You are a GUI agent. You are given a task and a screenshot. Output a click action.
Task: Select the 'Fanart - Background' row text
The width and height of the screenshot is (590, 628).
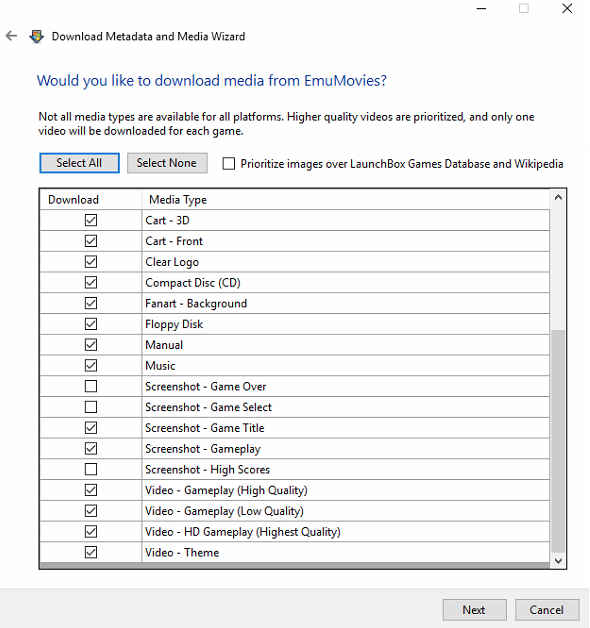196,304
